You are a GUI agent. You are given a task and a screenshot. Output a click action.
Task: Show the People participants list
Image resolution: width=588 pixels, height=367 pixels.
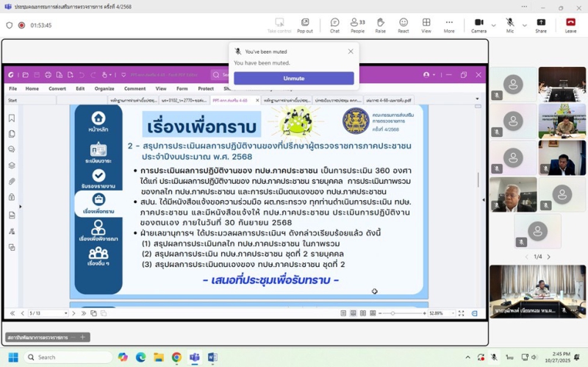click(x=357, y=24)
